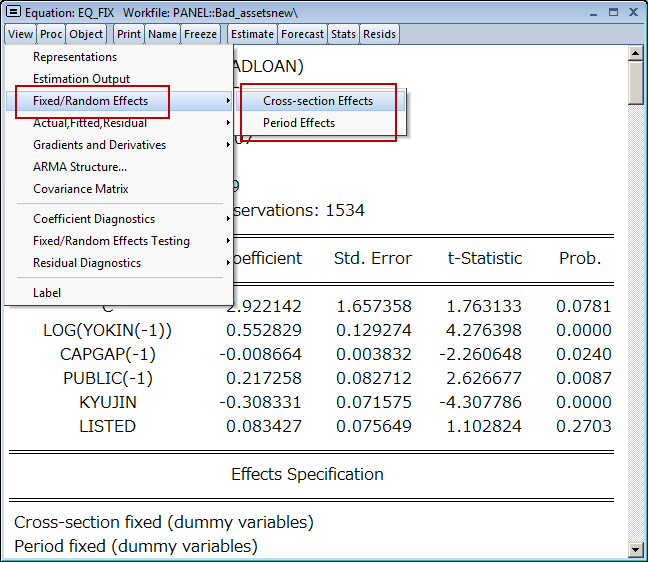Open Residual Diagnostics submenu
This screenshot has width=648, height=562.
87,263
